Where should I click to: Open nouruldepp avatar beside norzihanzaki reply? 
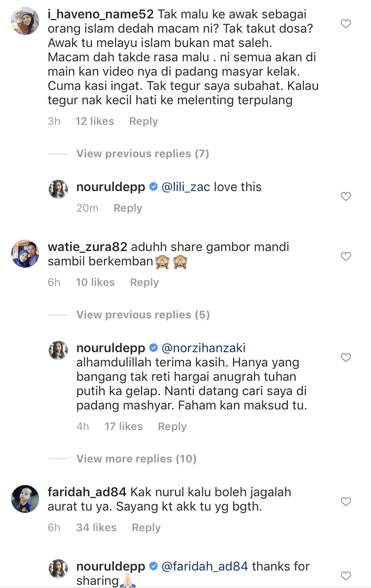click(x=58, y=350)
